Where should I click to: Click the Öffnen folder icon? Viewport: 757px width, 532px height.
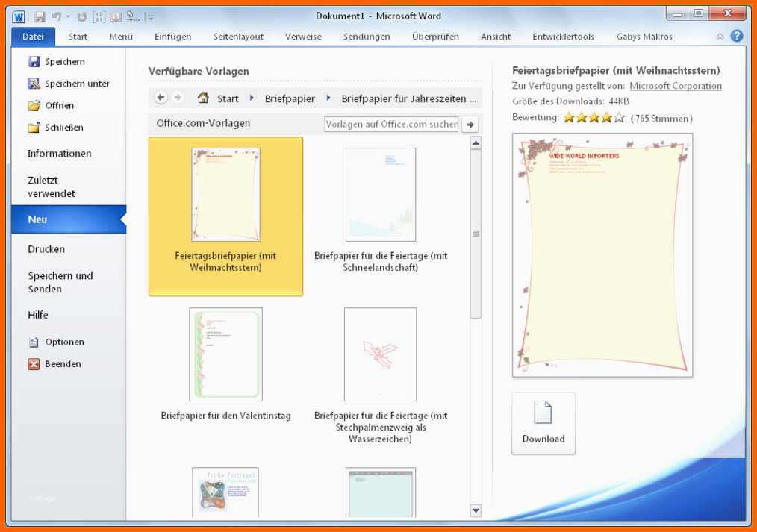34,106
